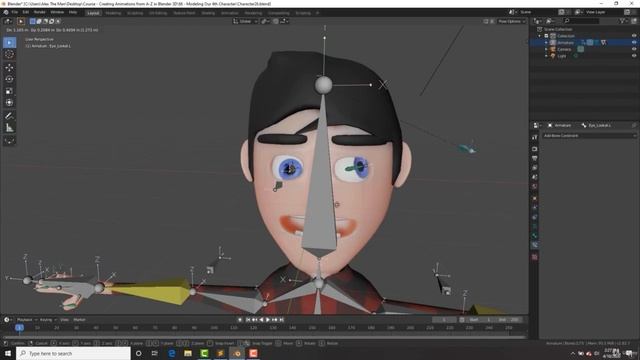Open the outliner filter dropdown

pos(623,20)
